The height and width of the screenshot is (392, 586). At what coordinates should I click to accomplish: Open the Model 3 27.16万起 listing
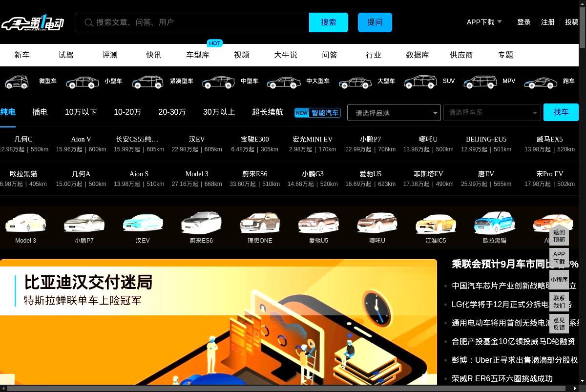point(197,179)
